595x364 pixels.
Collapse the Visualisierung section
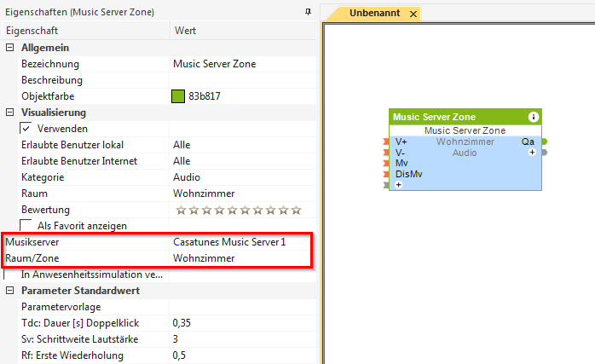pyautogui.click(x=10, y=112)
